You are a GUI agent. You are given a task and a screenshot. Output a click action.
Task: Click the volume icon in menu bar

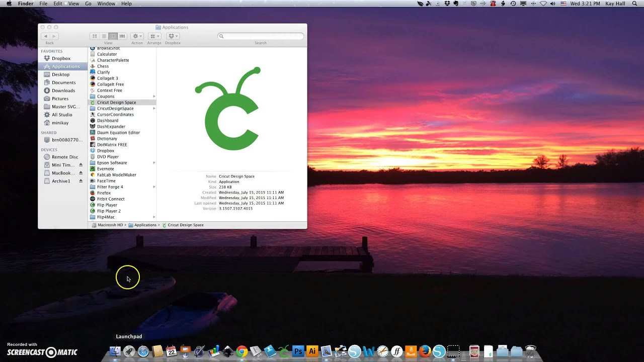pyautogui.click(x=552, y=4)
